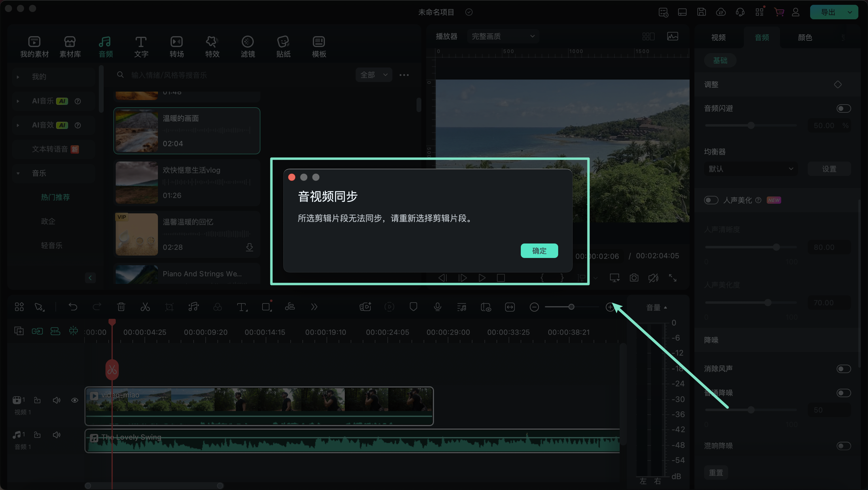Image resolution: width=868 pixels, height=490 pixels.
Task: Take a snapshot with camera icon
Action: click(x=634, y=278)
